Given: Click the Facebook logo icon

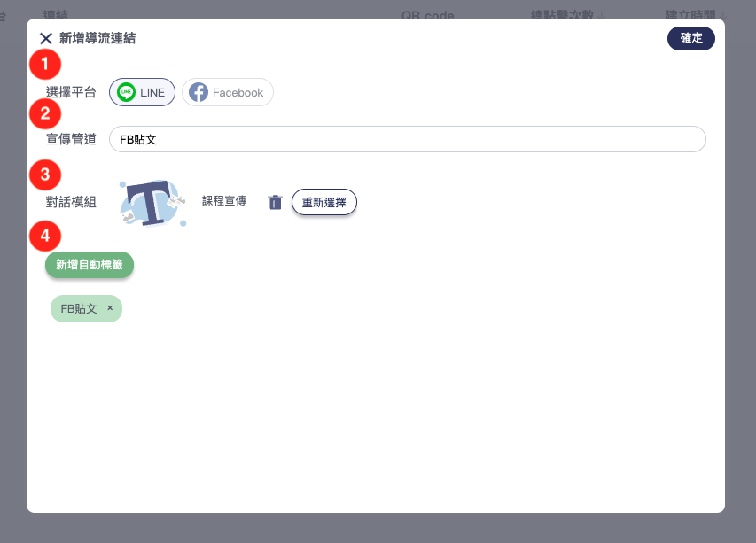Looking at the screenshot, I should coord(199,92).
